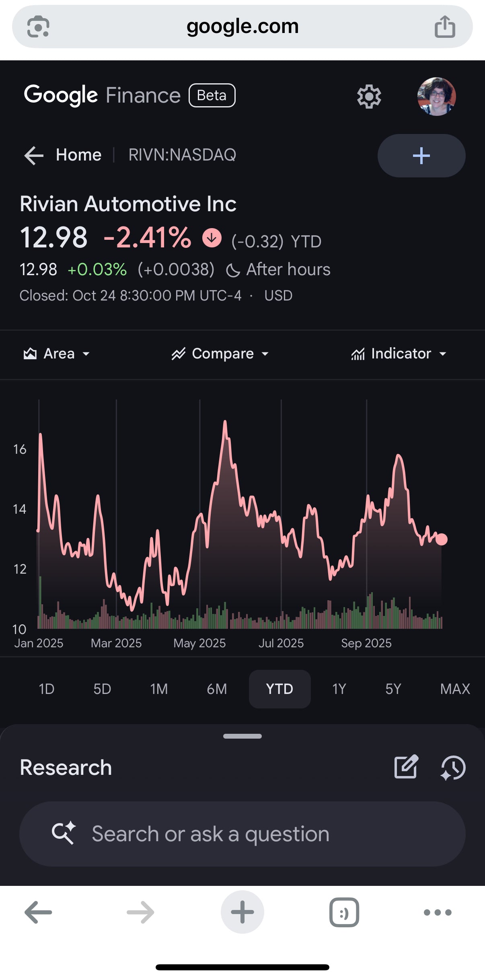
Task: Start a new research chat icon
Action: pyautogui.click(x=406, y=767)
